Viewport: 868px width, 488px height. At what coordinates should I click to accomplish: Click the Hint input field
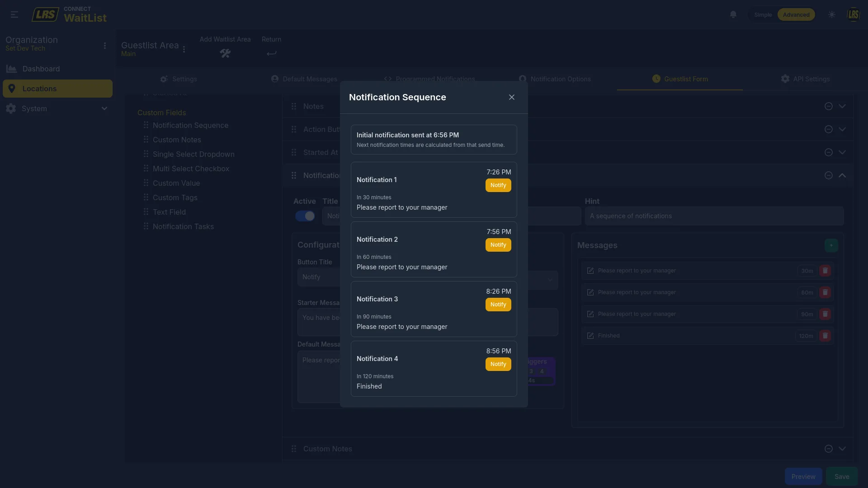(714, 216)
